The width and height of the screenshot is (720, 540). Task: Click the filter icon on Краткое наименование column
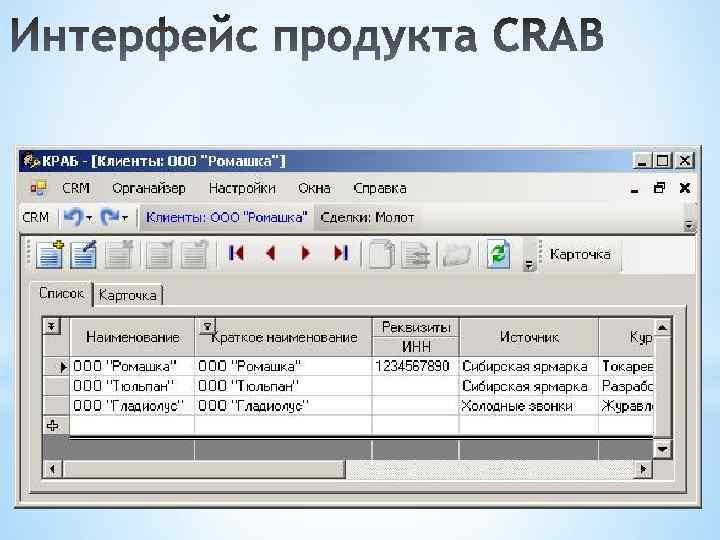(207, 326)
